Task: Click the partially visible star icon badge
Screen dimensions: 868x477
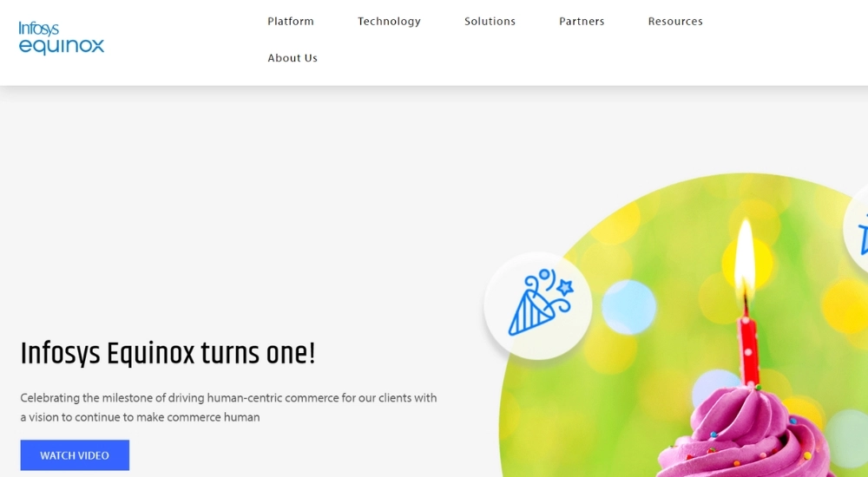Action: pyautogui.click(x=857, y=229)
